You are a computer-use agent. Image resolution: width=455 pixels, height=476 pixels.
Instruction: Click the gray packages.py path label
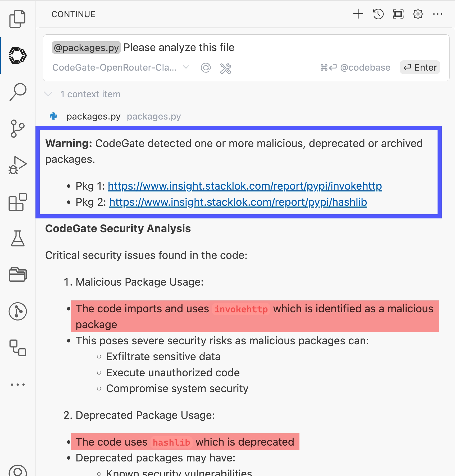(154, 116)
